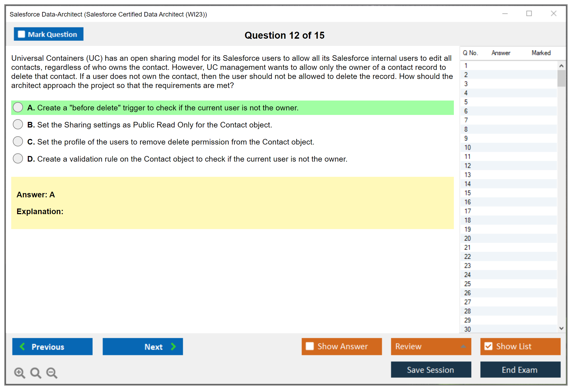Choose radio button for option D

(18, 158)
